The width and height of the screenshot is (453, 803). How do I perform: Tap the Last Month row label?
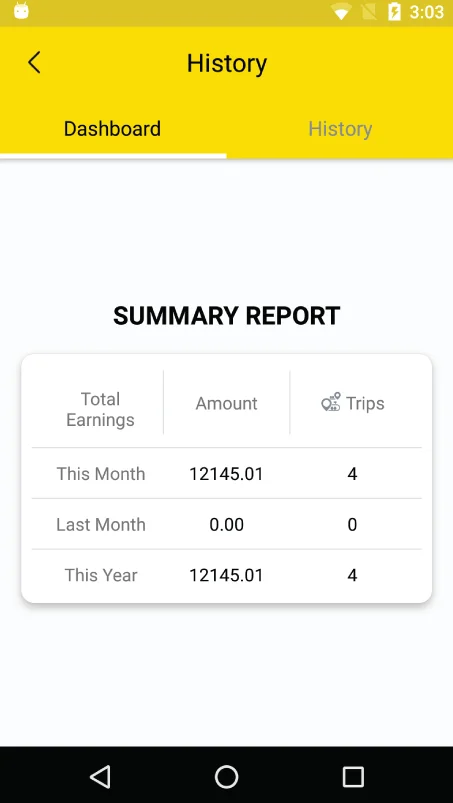point(101,524)
